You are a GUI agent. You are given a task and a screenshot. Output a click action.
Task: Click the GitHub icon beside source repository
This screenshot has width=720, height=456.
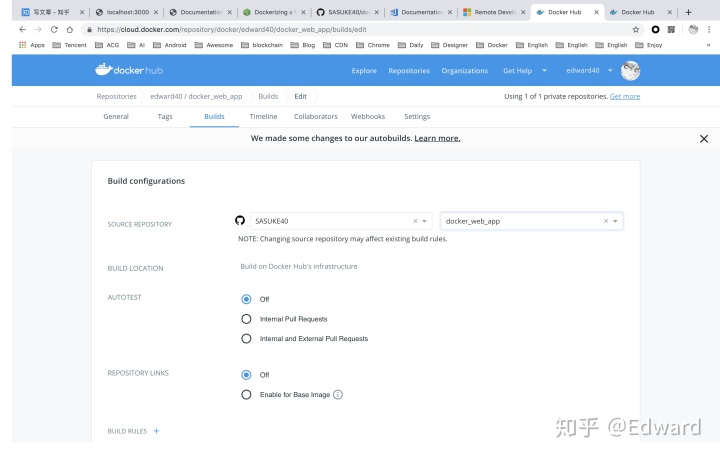coord(240,220)
